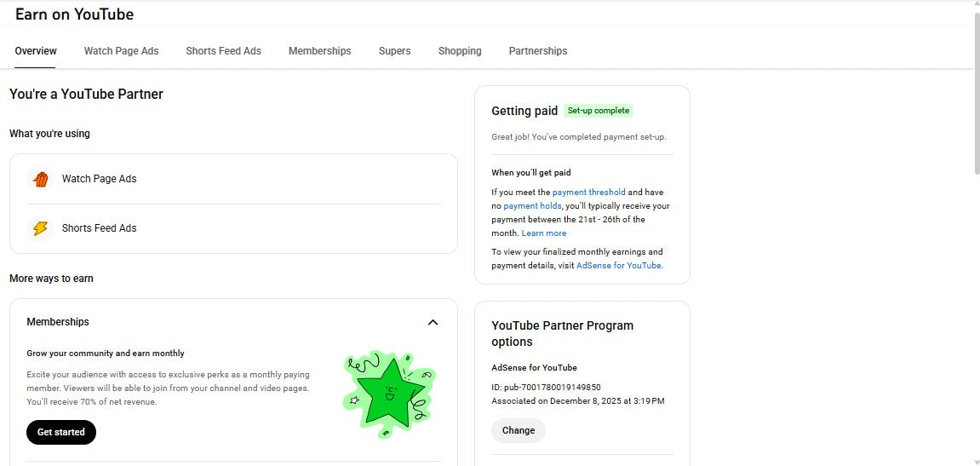
Task: Select the Partnerships tab
Action: [537, 51]
